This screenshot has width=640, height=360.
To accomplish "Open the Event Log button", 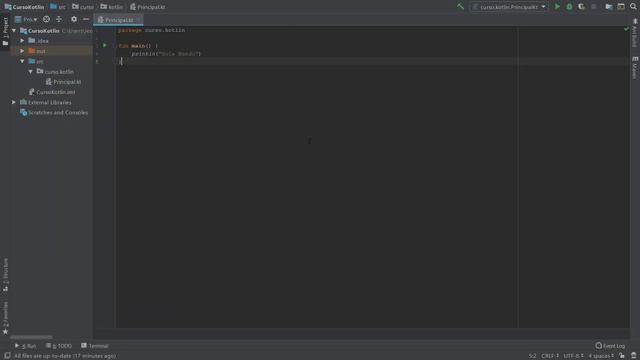I will (x=610, y=346).
